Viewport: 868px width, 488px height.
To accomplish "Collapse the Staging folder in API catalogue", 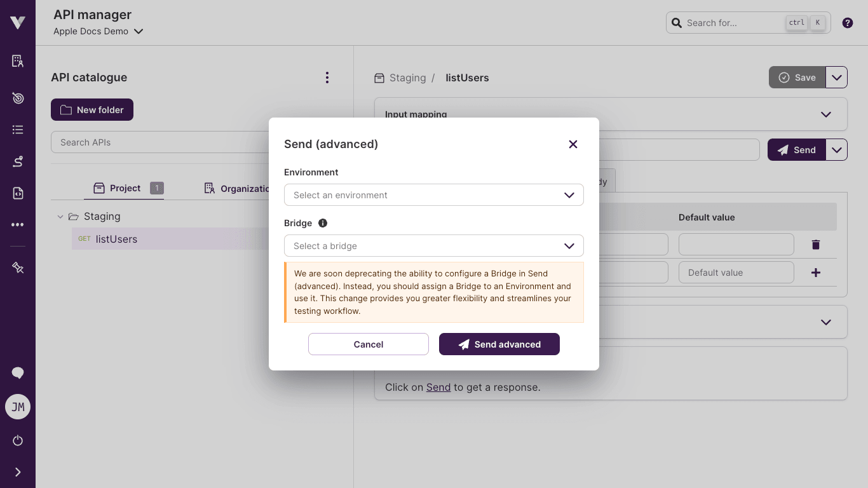I will (60, 216).
